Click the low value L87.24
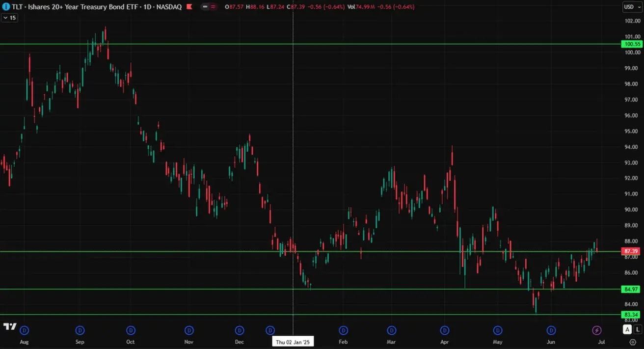 [x=276, y=7]
